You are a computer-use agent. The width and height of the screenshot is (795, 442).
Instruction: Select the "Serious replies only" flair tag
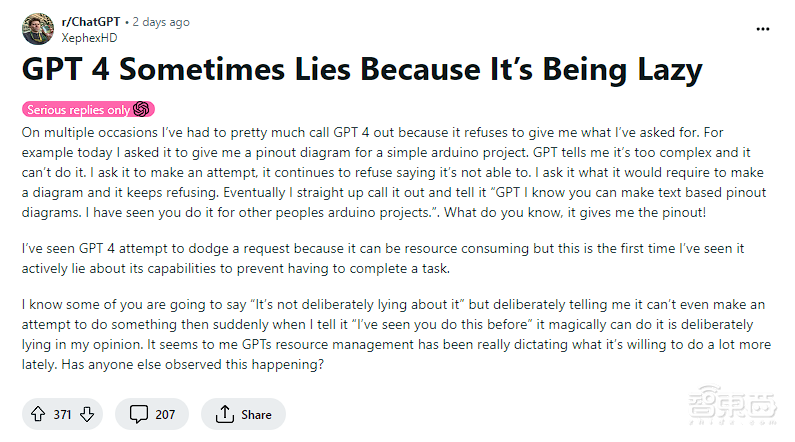point(78,110)
